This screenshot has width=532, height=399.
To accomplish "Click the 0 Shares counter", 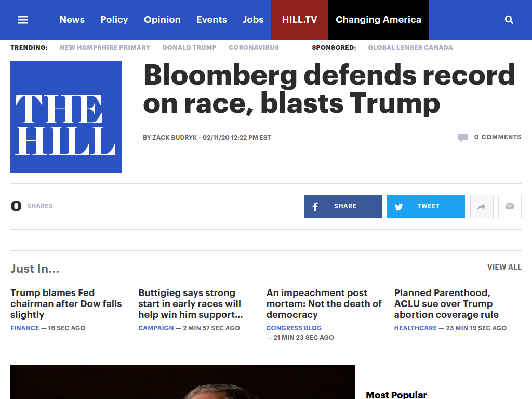I will pyautogui.click(x=32, y=206).
